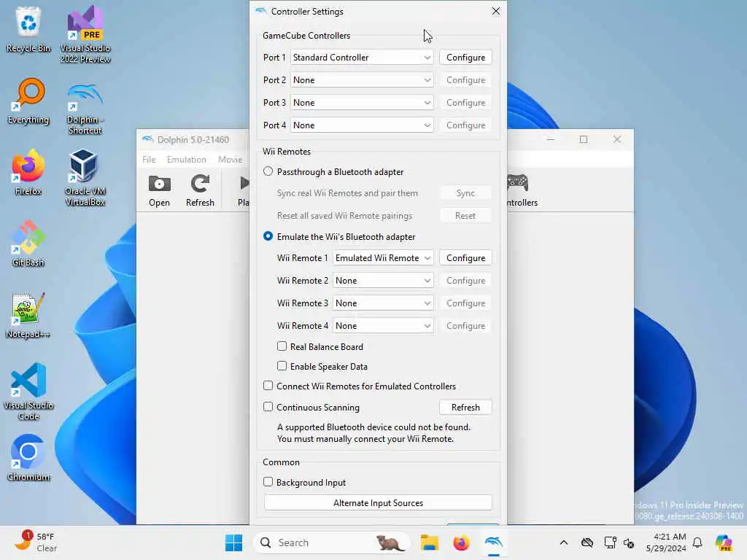Launch Everything search desktop icon
The height and width of the screenshot is (560, 747).
28,101
